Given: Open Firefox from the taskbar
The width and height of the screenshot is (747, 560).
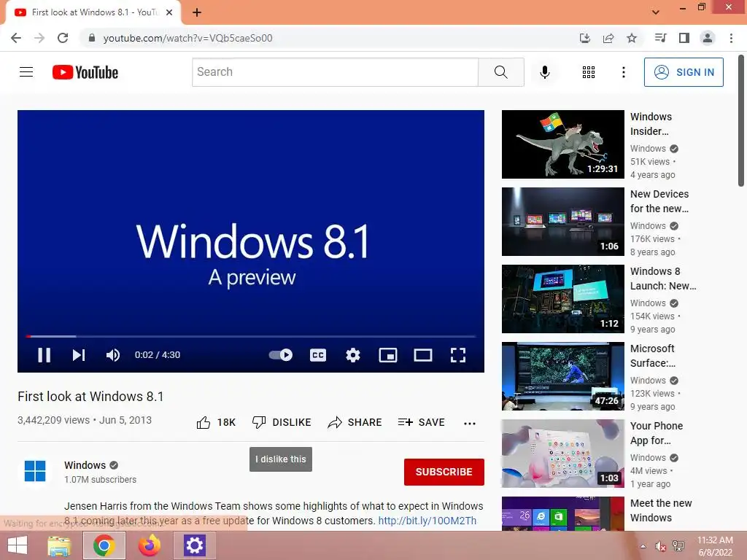Looking at the screenshot, I should click(149, 545).
